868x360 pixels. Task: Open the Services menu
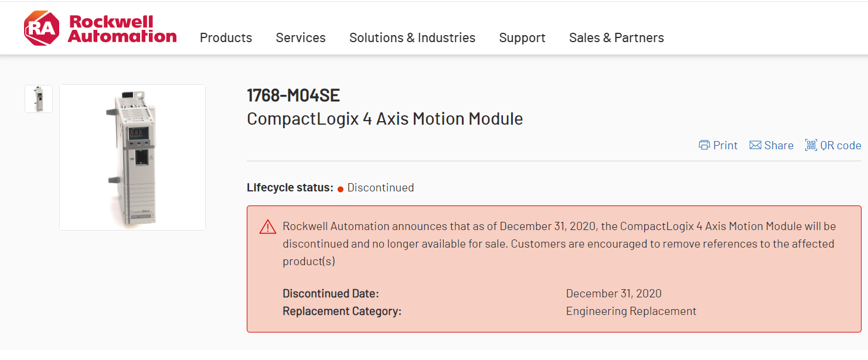pos(301,38)
